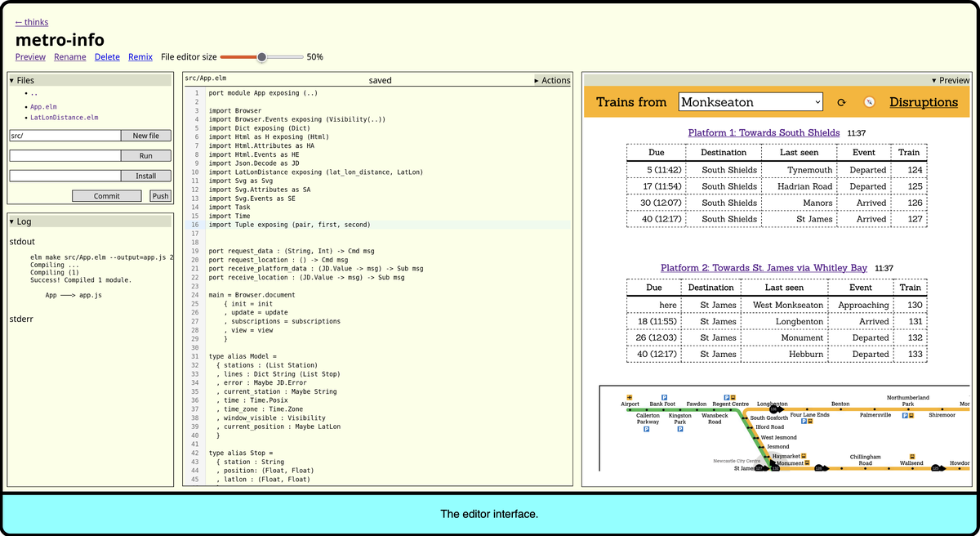Screen dimensions: 980x536
Task: Click the bus icon beside Monument
Action: click(x=808, y=463)
